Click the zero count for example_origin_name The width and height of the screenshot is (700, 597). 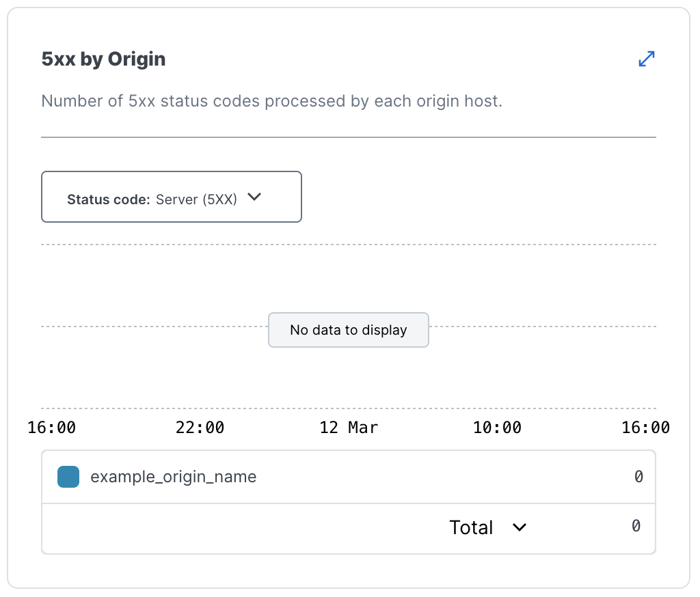pos(637,477)
